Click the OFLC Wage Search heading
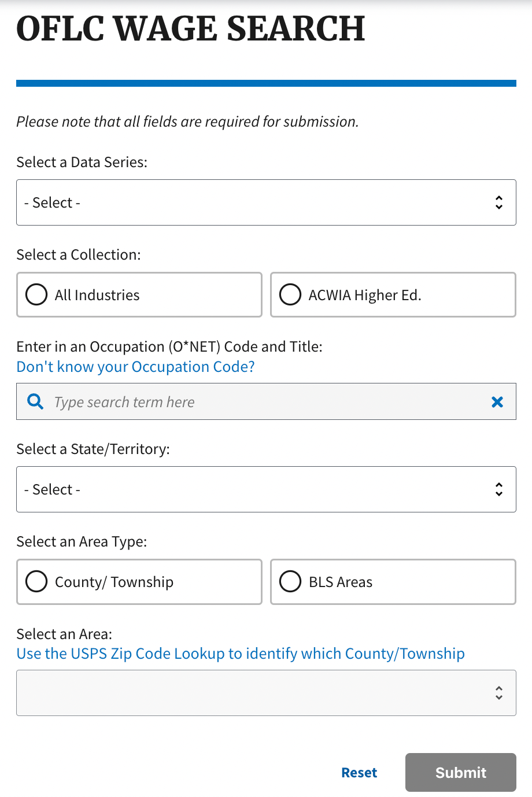The width and height of the screenshot is (532, 797). pyautogui.click(x=191, y=29)
